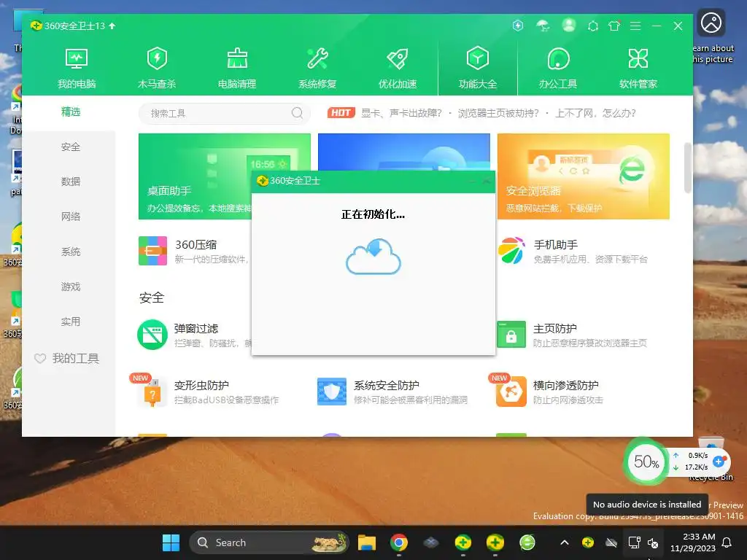Click the blue plus on speed widget
This screenshot has height=560, width=747.
pos(719,461)
